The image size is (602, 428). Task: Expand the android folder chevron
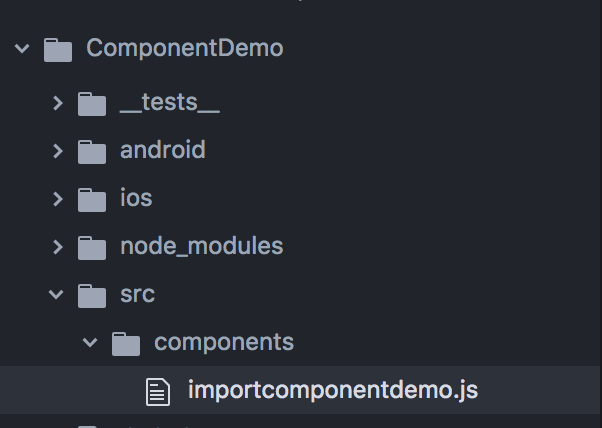tap(58, 151)
